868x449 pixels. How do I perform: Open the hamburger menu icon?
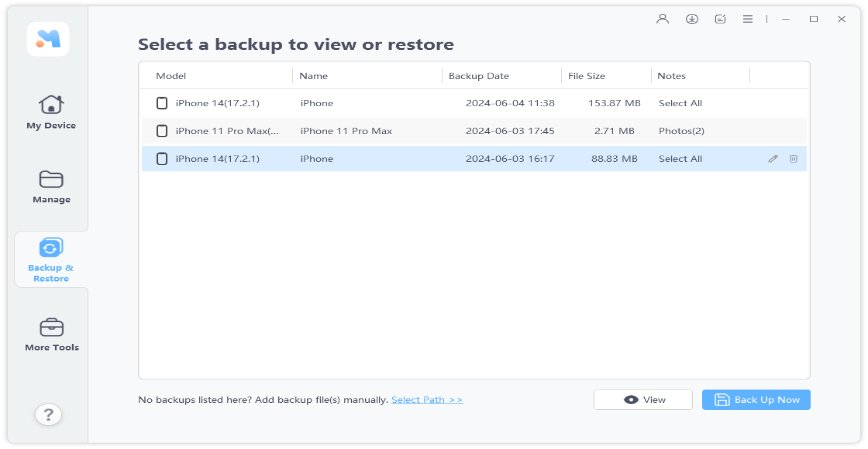[748, 19]
